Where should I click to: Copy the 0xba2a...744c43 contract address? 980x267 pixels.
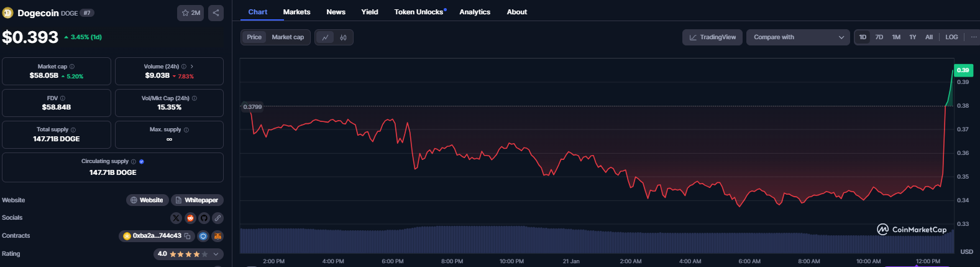click(187, 236)
